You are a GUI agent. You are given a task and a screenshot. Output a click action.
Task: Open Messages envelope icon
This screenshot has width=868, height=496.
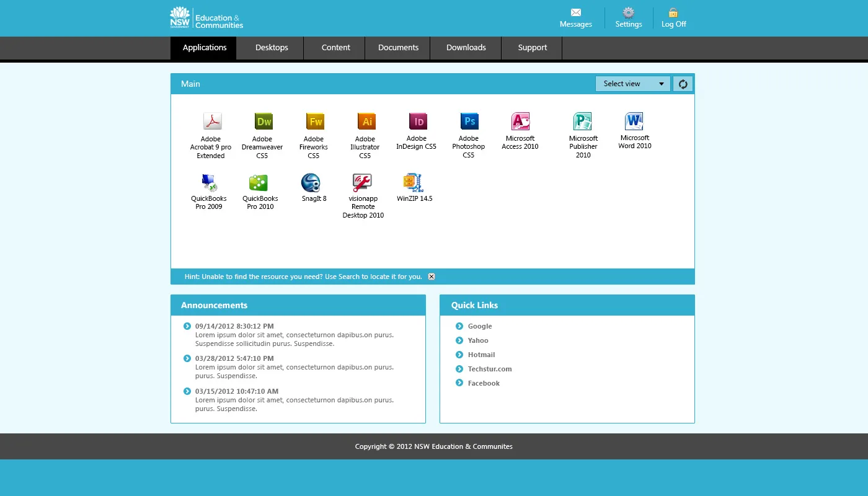[x=576, y=12]
